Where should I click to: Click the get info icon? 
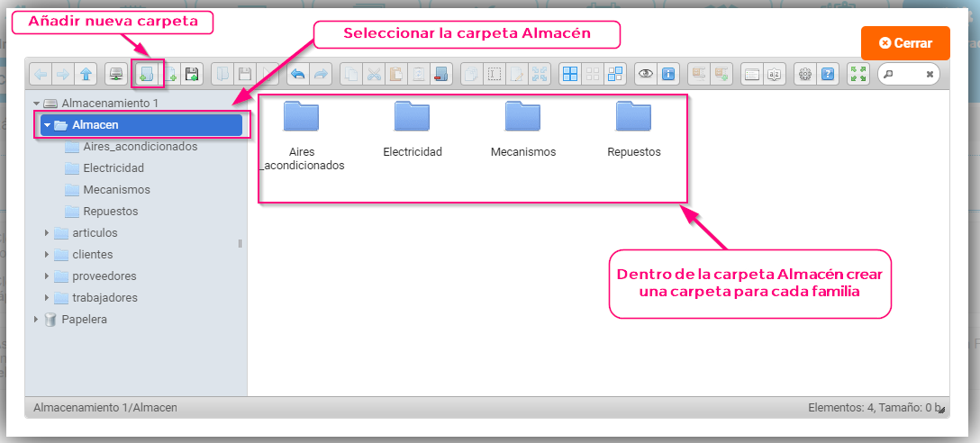pyautogui.click(x=667, y=74)
